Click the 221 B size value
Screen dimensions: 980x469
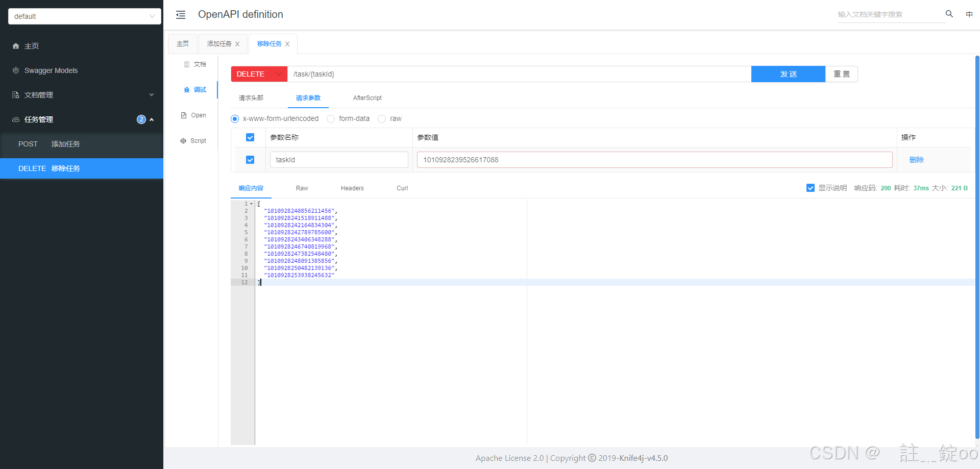(x=960, y=188)
